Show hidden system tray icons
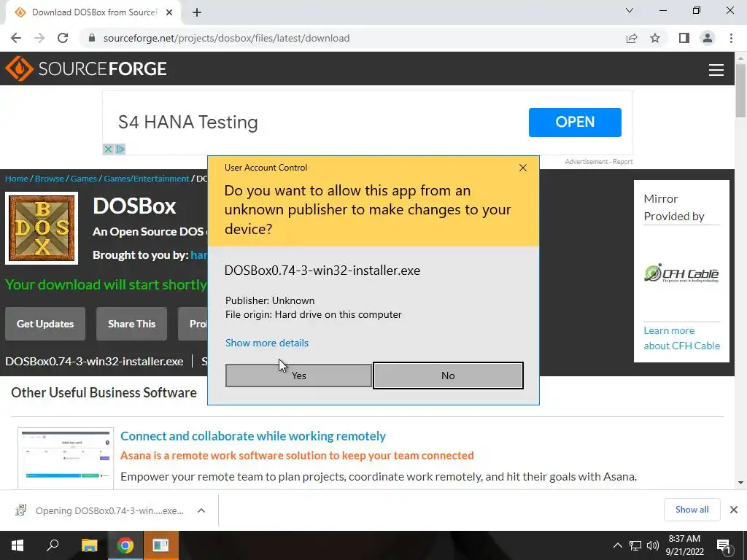Screen dimensions: 747x560 coord(617,545)
